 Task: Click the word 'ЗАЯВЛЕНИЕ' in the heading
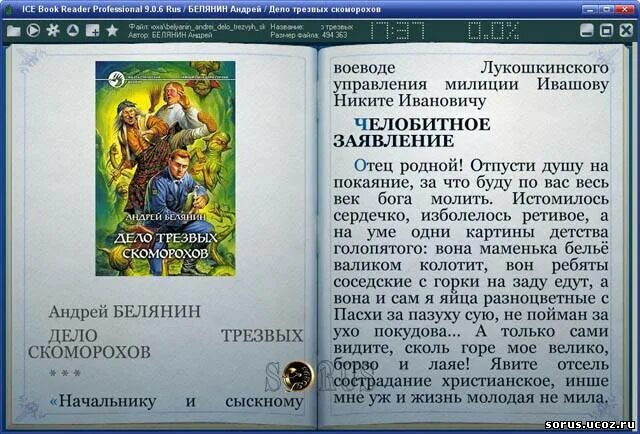coord(394,141)
